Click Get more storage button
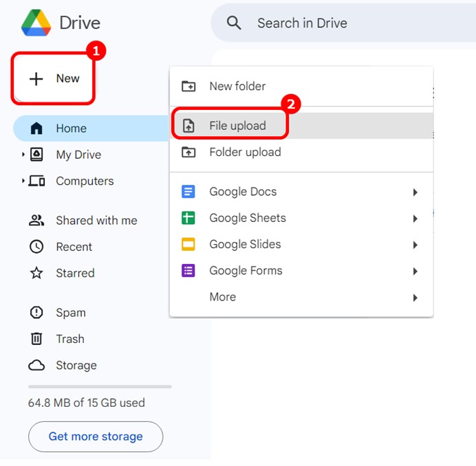This screenshot has width=476, height=466. (x=96, y=436)
